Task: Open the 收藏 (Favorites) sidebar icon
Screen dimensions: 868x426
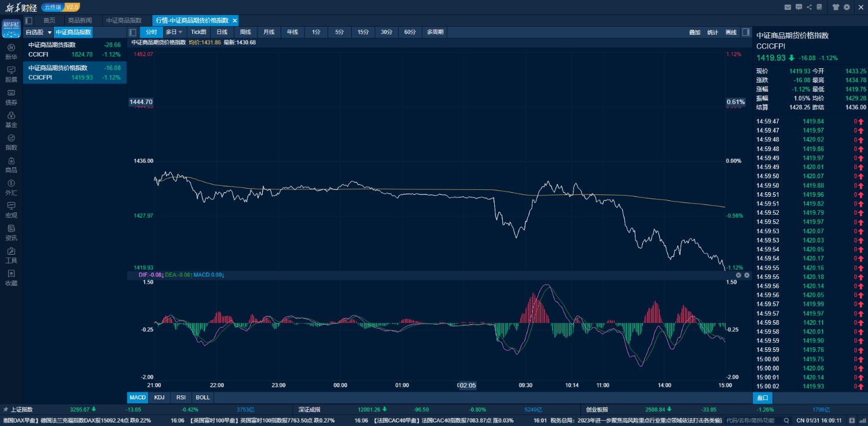Action: (11, 278)
